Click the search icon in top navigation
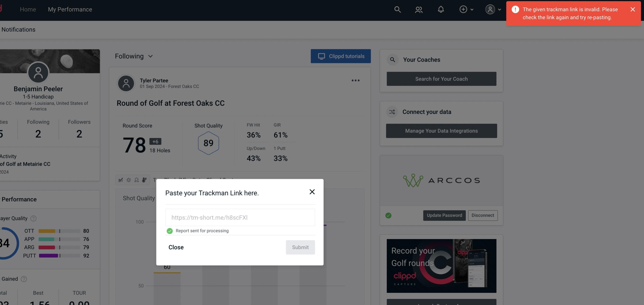The width and height of the screenshot is (644, 305). (x=397, y=9)
